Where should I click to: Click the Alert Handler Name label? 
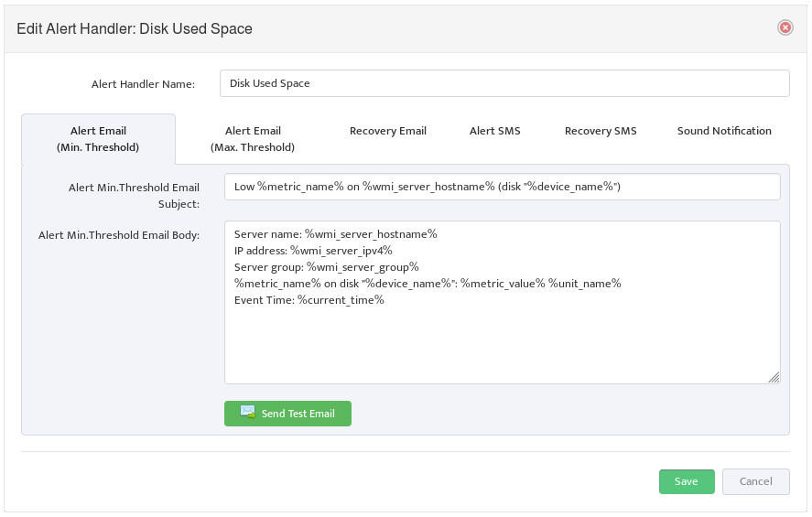click(x=143, y=84)
